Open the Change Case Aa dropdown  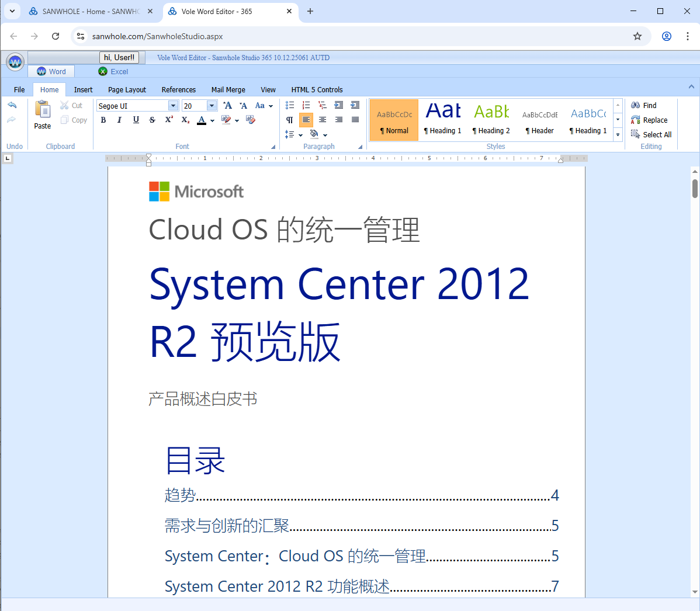[264, 106]
